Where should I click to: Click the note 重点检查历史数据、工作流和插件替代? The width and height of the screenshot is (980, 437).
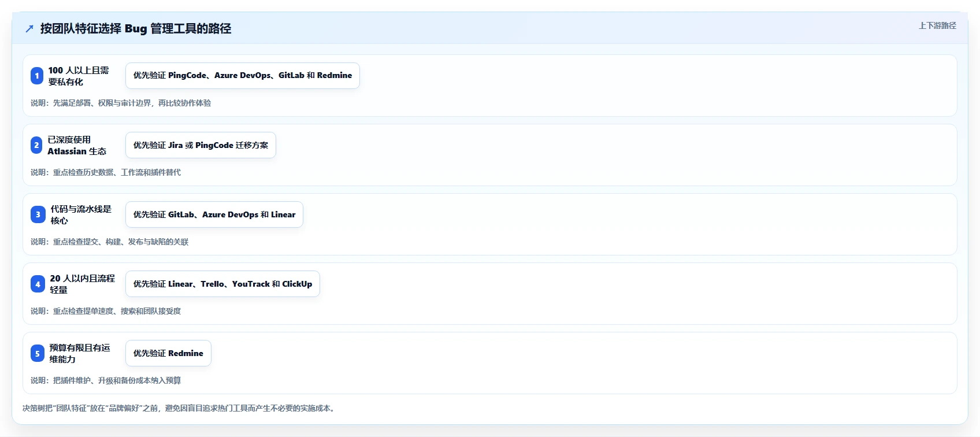point(106,172)
